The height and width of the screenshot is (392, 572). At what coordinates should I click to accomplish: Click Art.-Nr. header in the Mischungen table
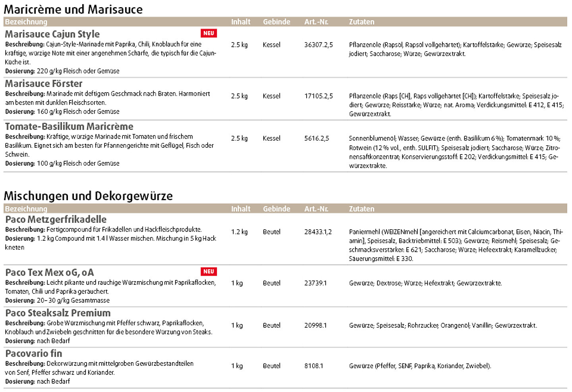tap(316, 209)
